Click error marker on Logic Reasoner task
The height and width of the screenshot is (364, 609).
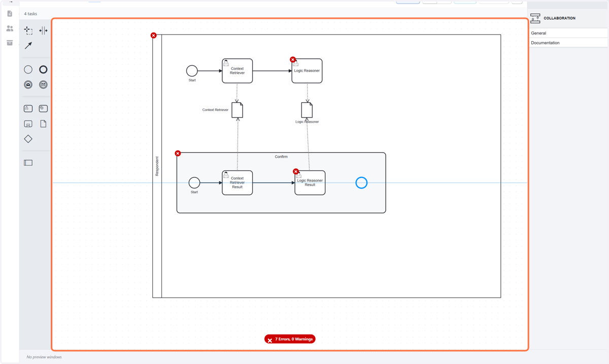pos(293,60)
